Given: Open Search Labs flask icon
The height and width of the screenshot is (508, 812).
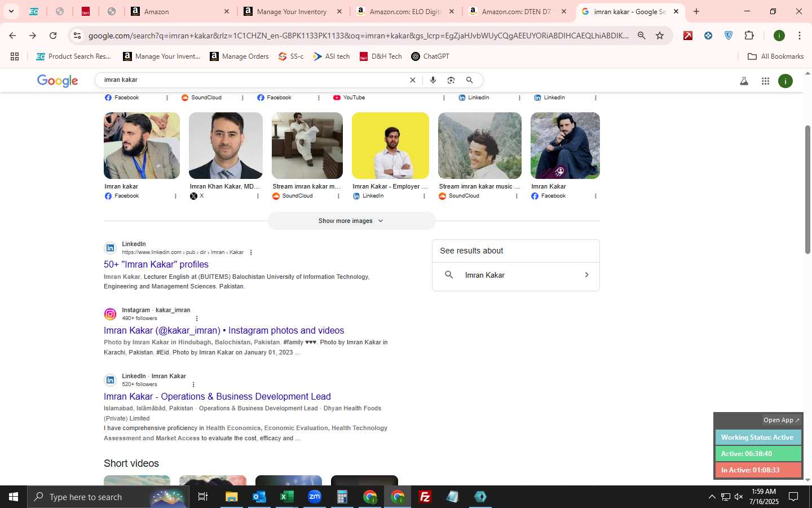Looking at the screenshot, I should point(744,81).
